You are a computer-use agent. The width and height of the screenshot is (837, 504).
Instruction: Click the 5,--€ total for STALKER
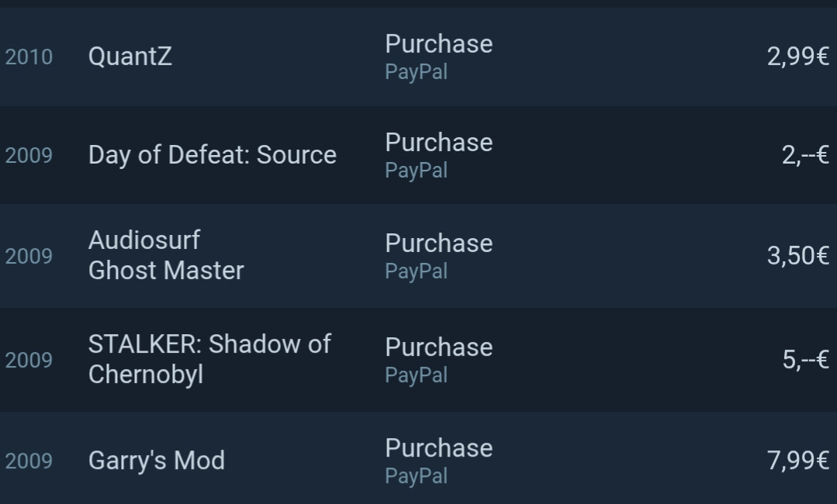805,360
